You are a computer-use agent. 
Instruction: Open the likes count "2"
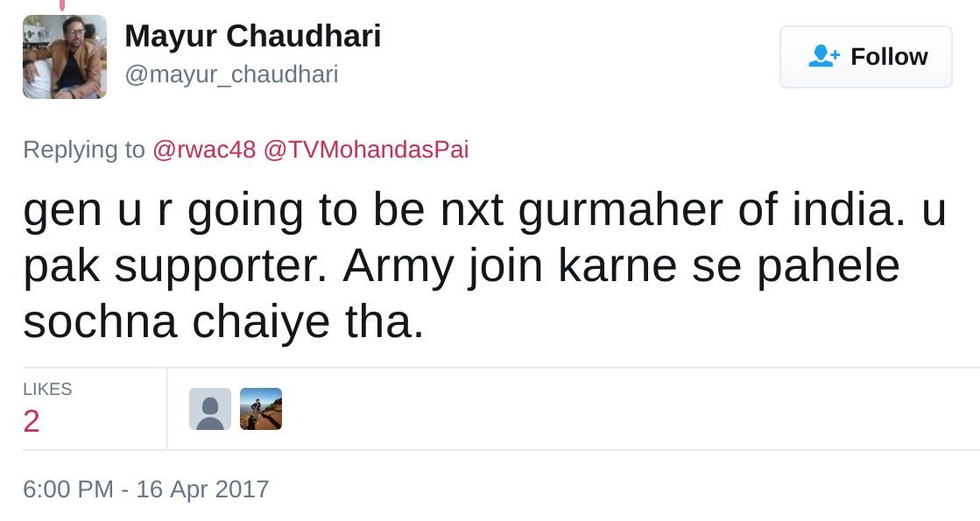click(x=32, y=421)
